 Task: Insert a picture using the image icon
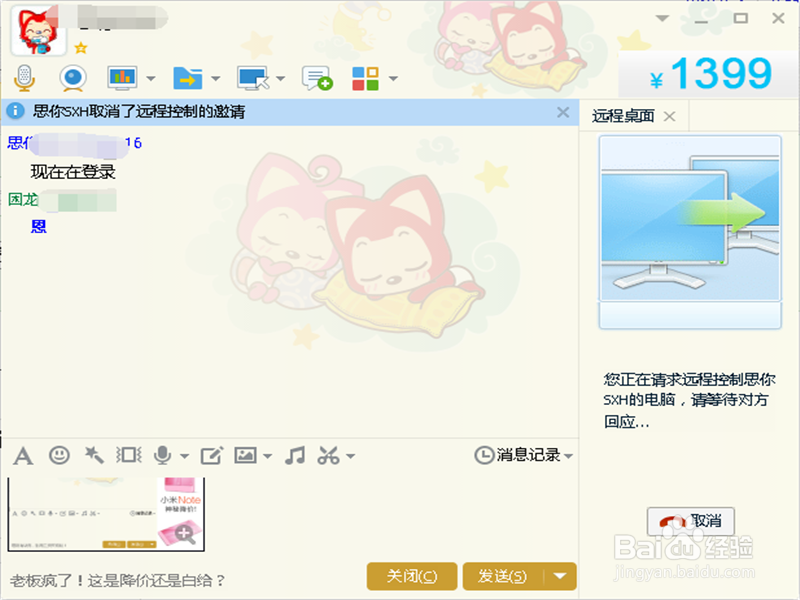[x=247, y=456]
